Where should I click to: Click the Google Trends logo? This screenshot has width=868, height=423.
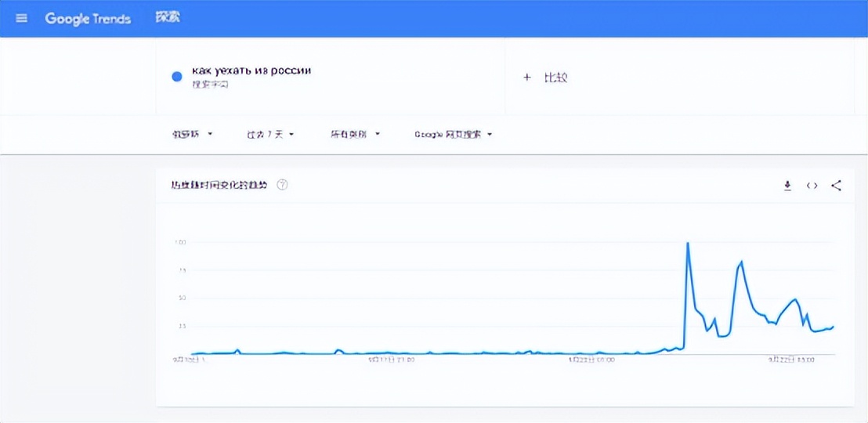[x=88, y=18]
